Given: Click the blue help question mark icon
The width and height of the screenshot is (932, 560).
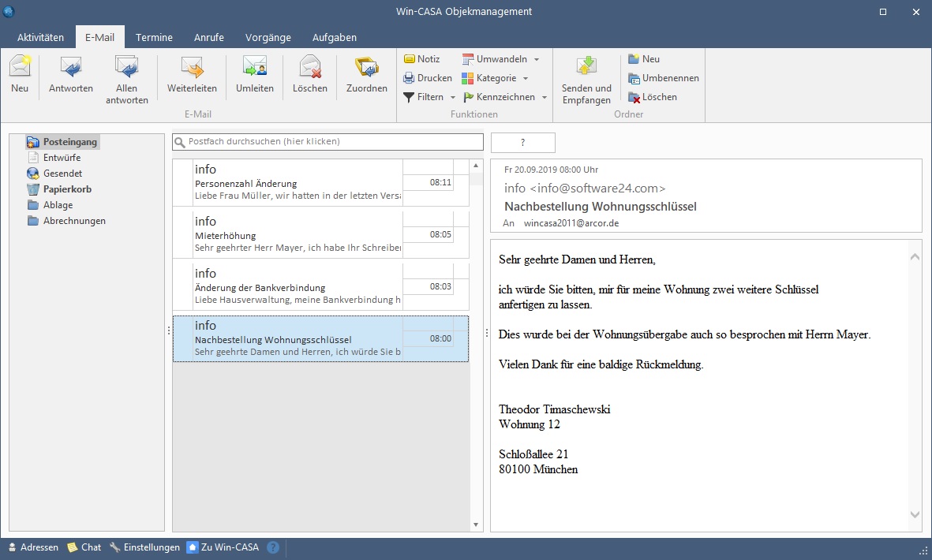Looking at the screenshot, I should 273,547.
